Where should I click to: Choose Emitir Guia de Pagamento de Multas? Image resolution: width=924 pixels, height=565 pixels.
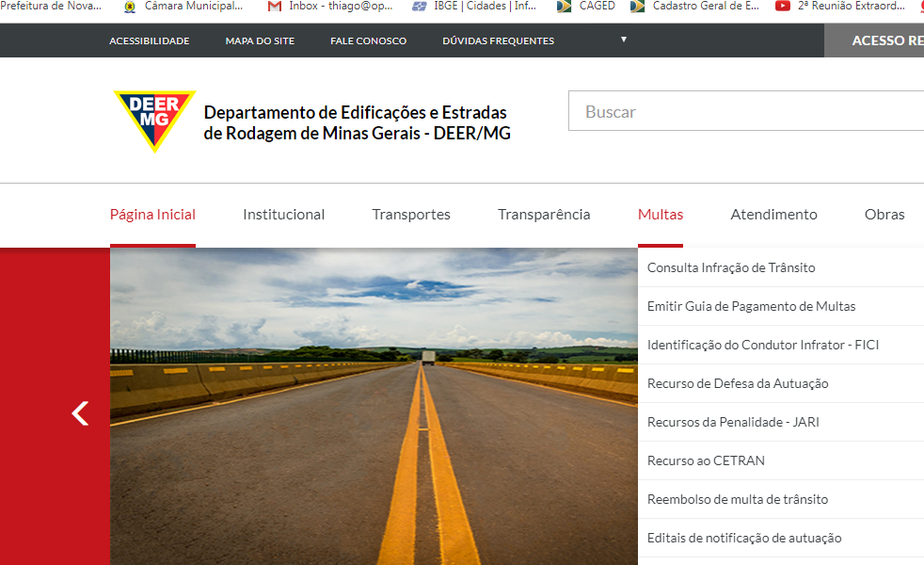pos(781,306)
